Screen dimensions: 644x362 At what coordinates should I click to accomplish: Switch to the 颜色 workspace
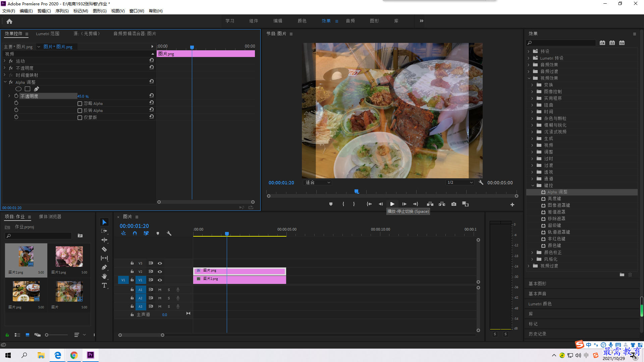(302, 21)
